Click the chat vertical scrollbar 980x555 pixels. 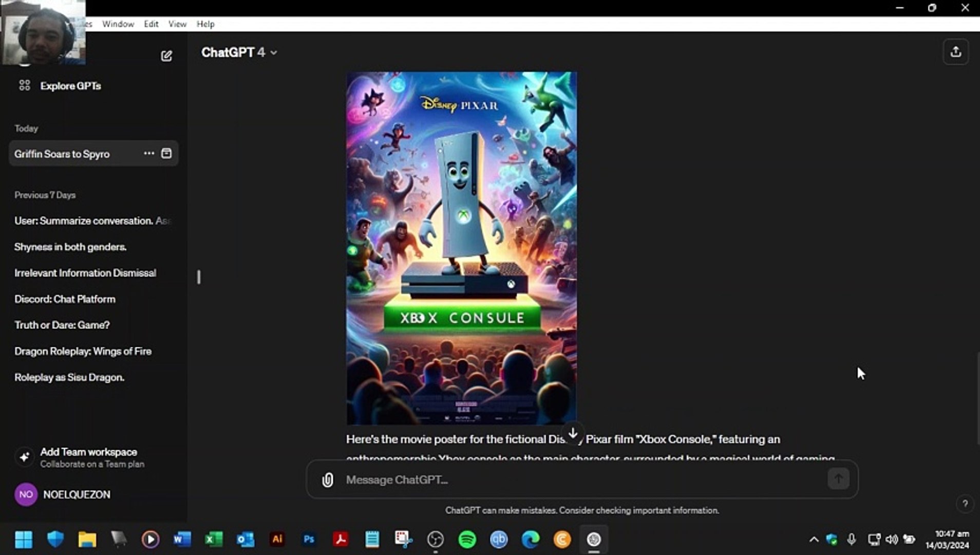(977, 398)
